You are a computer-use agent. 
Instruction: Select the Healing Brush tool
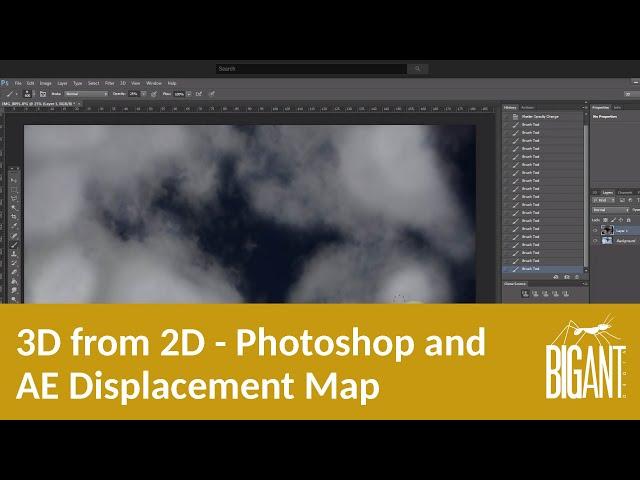pyautogui.click(x=14, y=236)
